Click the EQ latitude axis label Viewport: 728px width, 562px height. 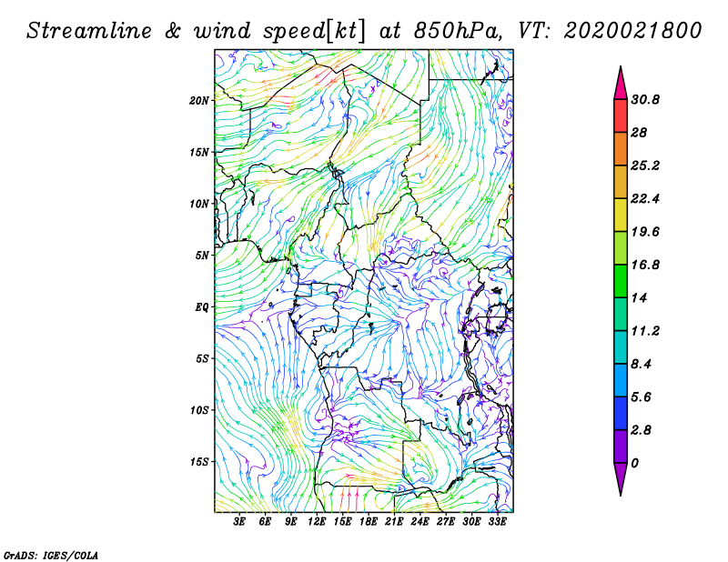point(202,307)
